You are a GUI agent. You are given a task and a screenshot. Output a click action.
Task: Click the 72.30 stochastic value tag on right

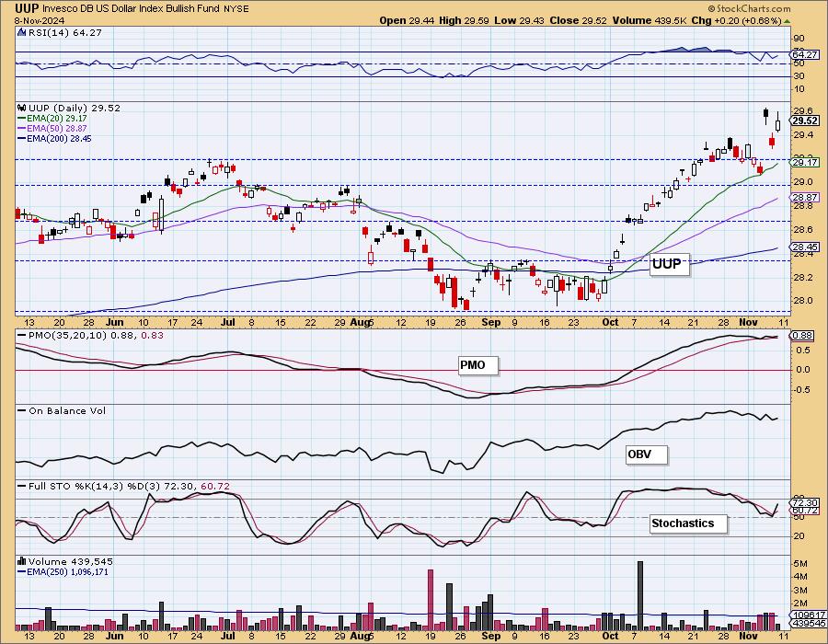click(805, 502)
